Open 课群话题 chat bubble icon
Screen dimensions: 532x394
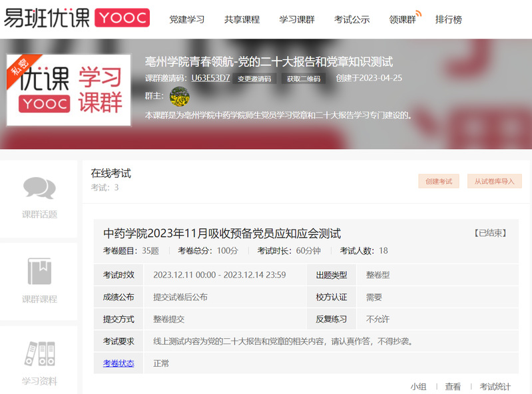point(39,188)
